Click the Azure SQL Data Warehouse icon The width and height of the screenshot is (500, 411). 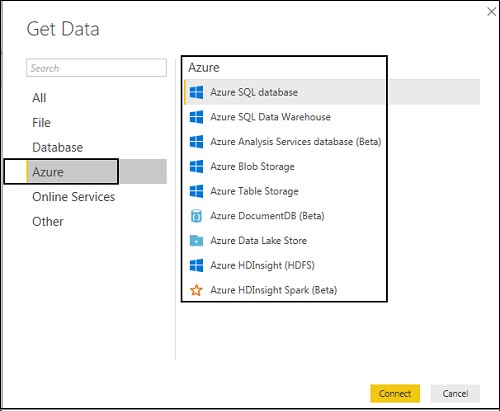tap(196, 117)
